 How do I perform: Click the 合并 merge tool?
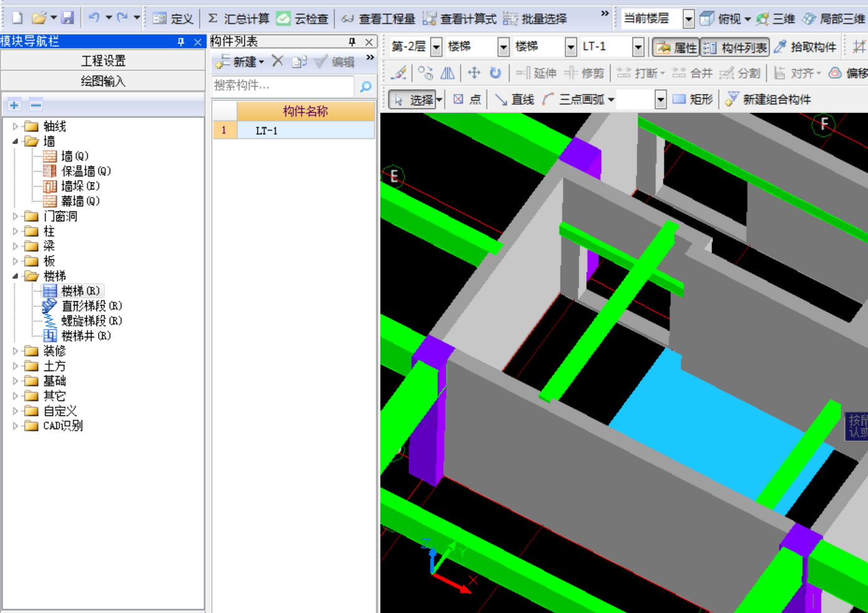[x=692, y=73]
